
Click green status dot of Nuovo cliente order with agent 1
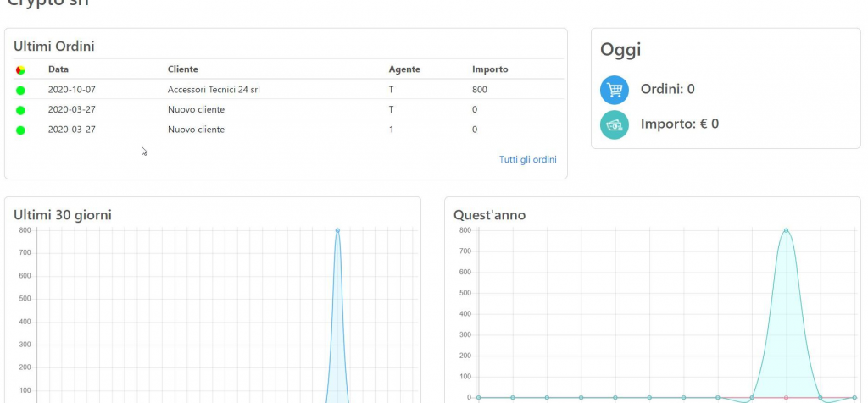click(20, 130)
